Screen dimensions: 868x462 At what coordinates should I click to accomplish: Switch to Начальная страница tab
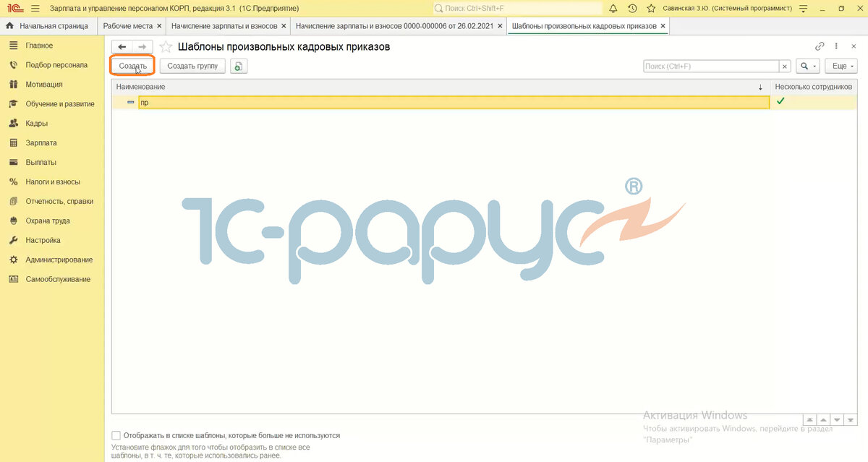(x=48, y=25)
